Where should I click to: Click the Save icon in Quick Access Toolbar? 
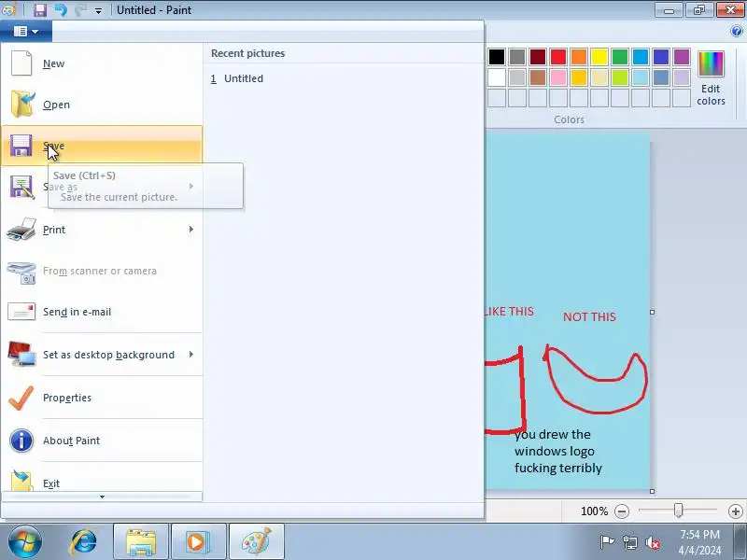pos(40,9)
